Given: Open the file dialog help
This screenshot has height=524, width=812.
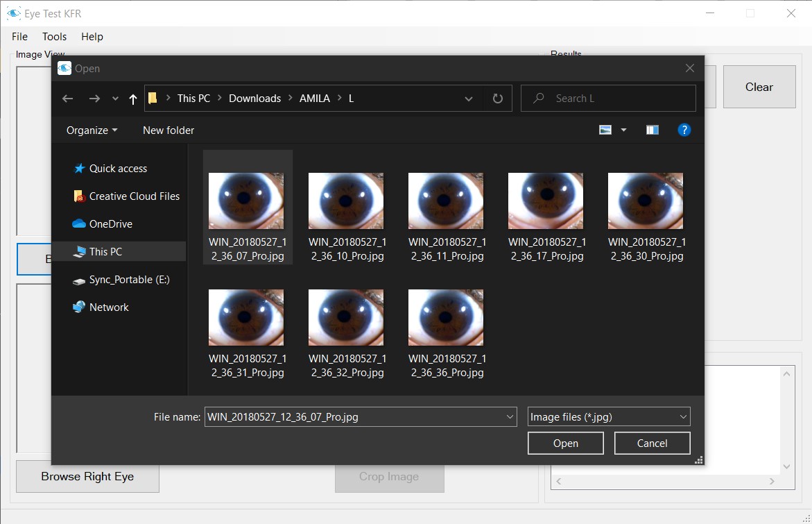Looking at the screenshot, I should [684, 130].
